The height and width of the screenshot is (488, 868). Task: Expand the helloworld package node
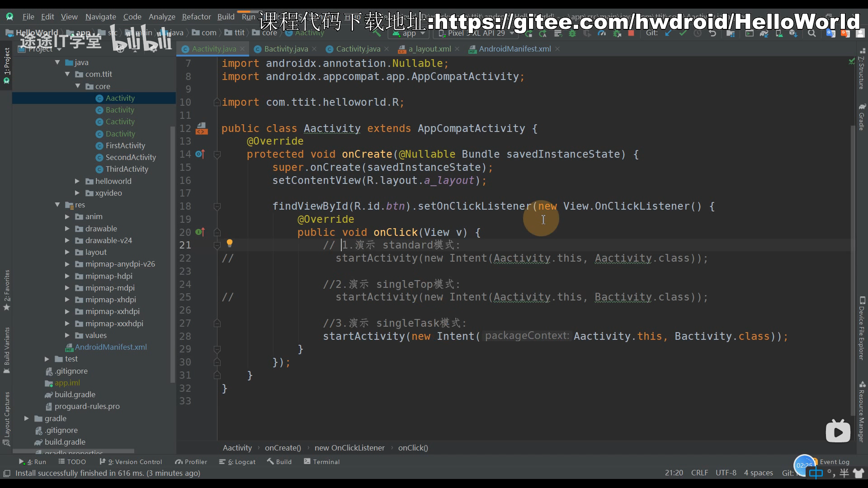pos(77,181)
